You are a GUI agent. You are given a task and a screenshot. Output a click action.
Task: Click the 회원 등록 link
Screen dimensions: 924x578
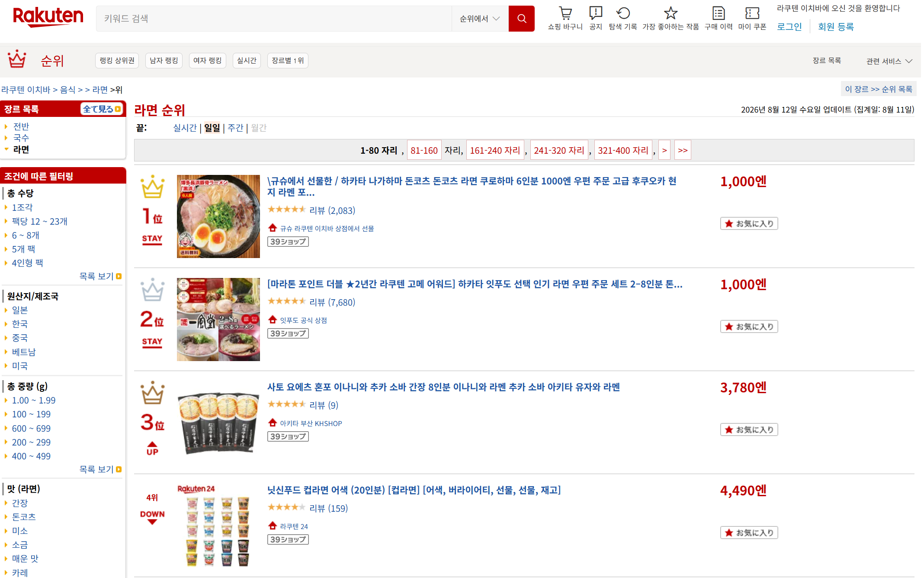836,26
